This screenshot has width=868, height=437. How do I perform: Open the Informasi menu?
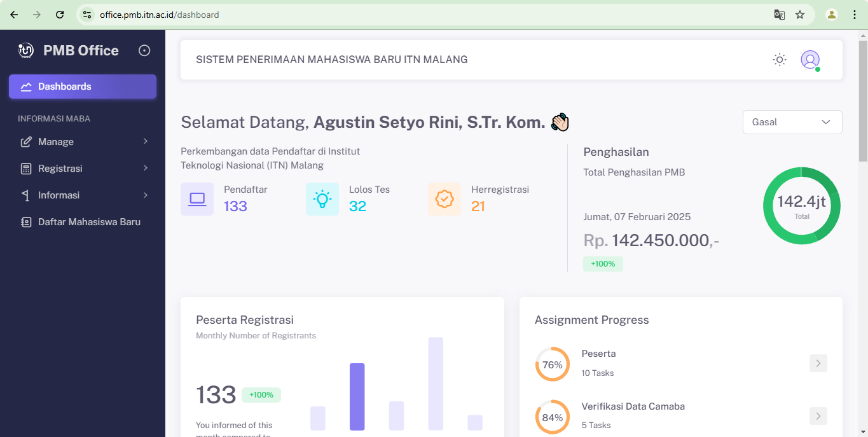(83, 195)
